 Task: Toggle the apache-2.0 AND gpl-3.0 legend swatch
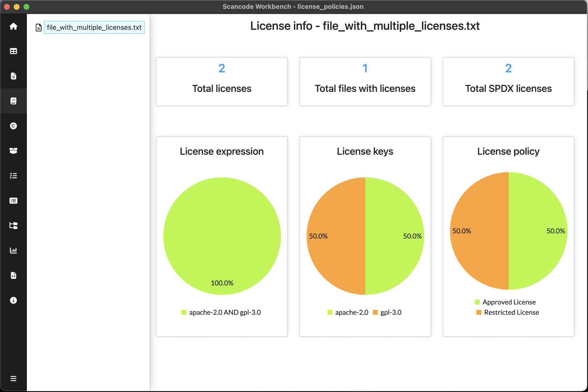(184, 312)
